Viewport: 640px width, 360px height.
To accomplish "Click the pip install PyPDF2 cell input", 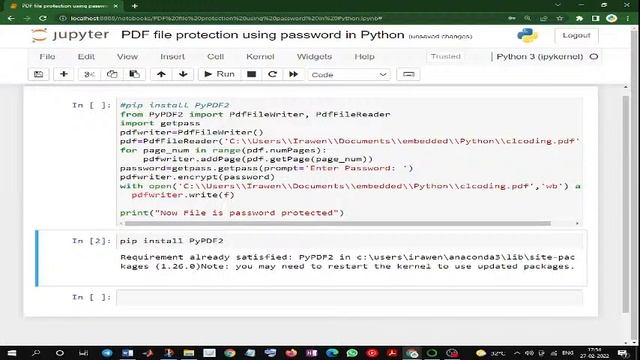I will point(349,241).
